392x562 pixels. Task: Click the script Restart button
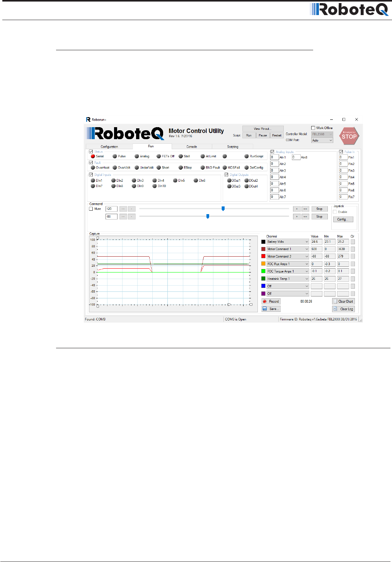click(277, 135)
